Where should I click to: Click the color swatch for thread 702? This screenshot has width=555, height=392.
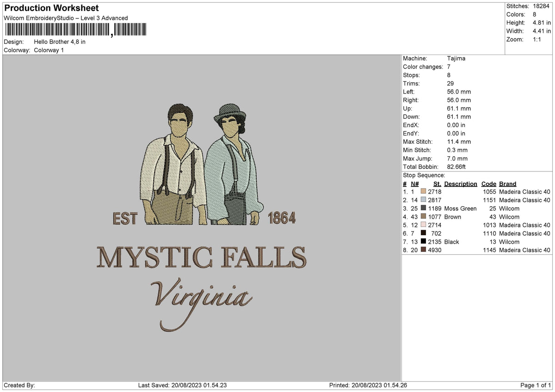point(423,233)
